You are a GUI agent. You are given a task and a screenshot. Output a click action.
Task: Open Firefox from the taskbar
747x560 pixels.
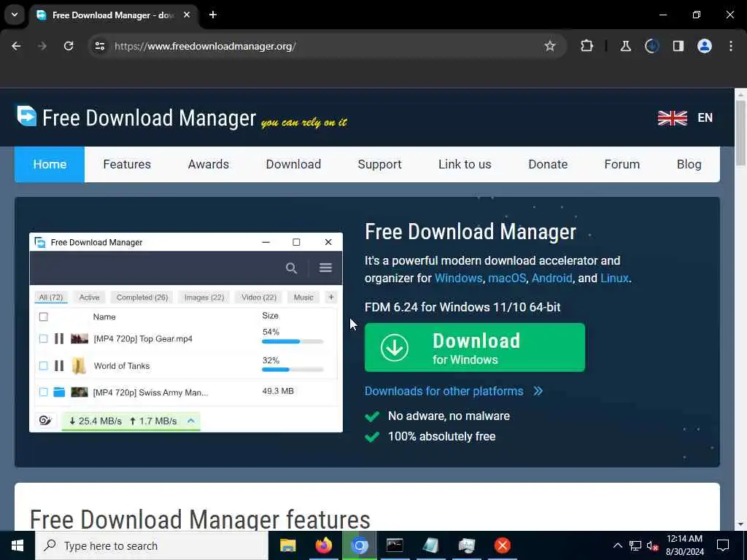(x=323, y=545)
